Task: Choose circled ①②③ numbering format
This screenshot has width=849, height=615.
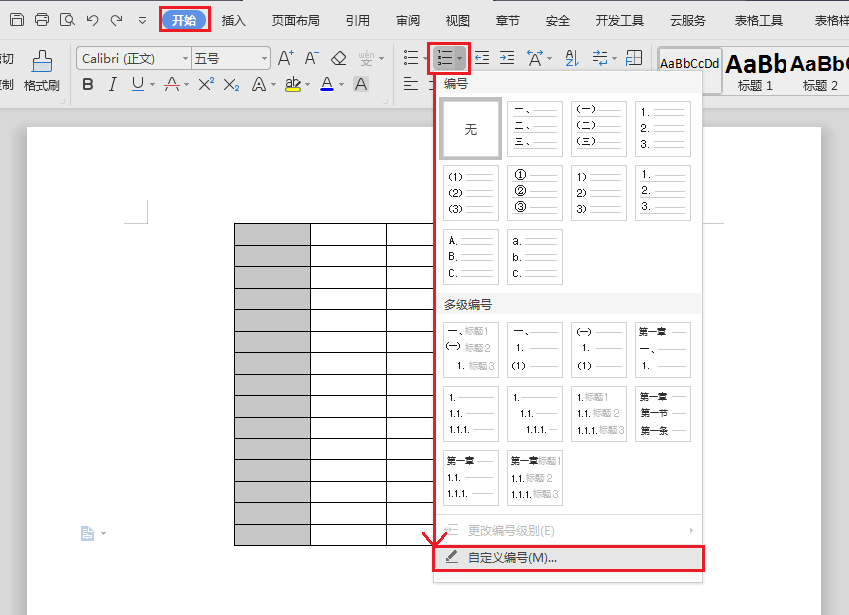Action: pos(534,193)
